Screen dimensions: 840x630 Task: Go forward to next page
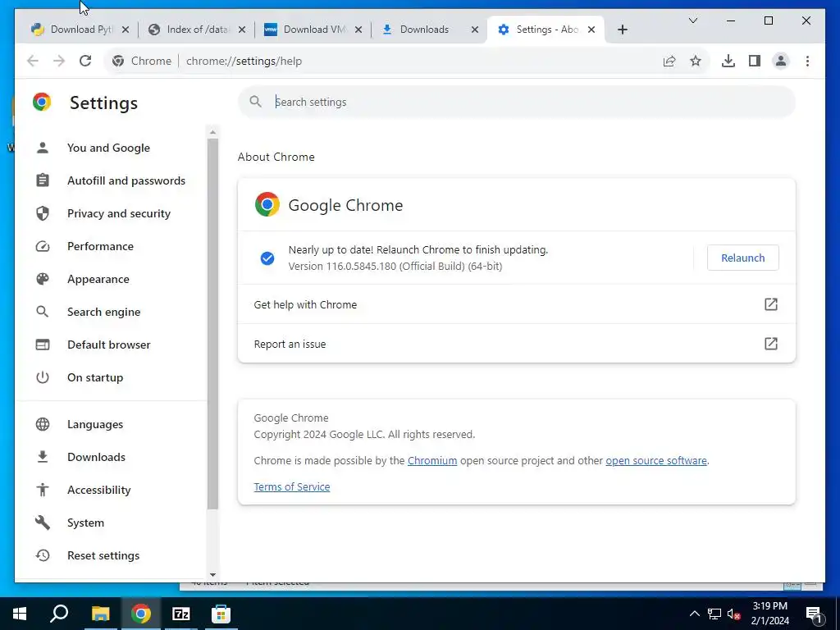[x=59, y=61]
